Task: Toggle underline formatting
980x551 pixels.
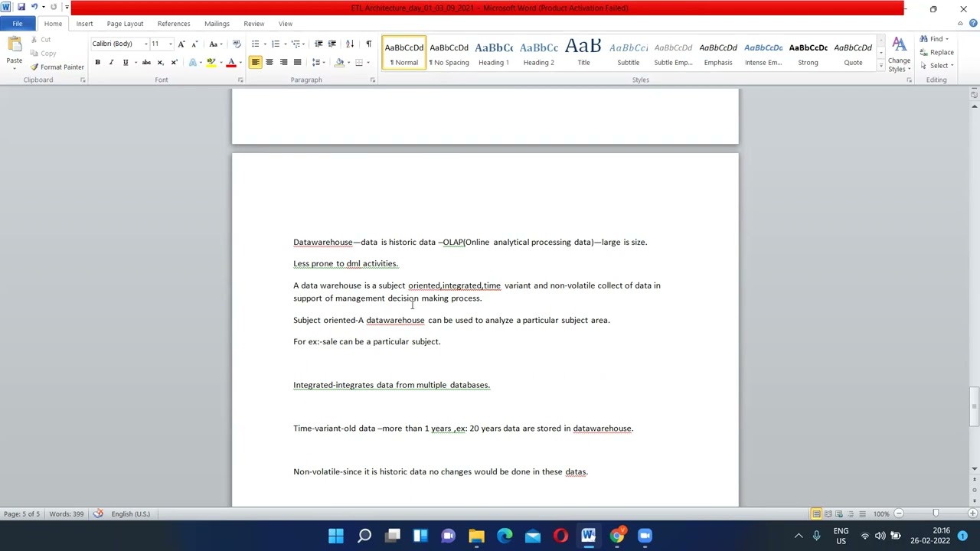Action: click(125, 62)
